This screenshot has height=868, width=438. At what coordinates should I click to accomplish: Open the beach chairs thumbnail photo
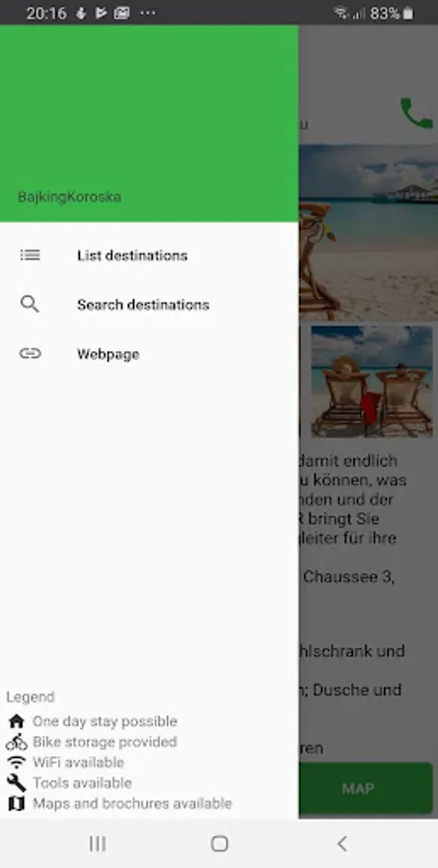point(371,381)
